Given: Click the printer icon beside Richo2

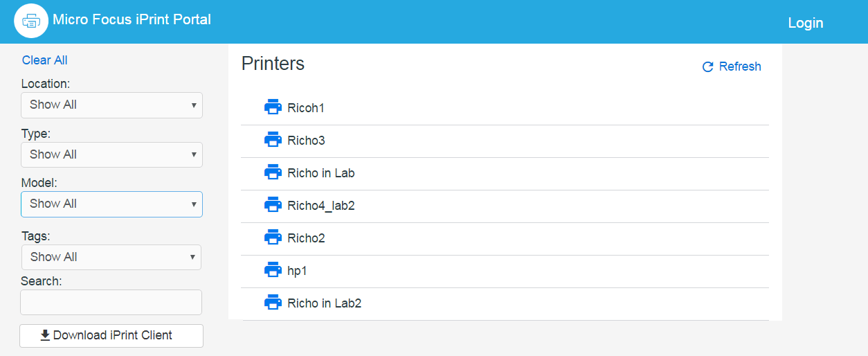Looking at the screenshot, I should pyautogui.click(x=273, y=238).
